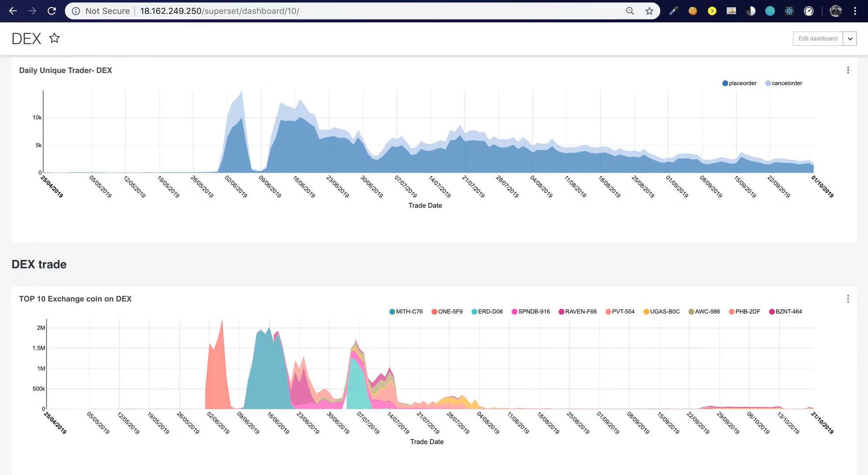Screen dimensions: 868x475
Task: Click the 2M y-axis label
Action: click(41, 328)
